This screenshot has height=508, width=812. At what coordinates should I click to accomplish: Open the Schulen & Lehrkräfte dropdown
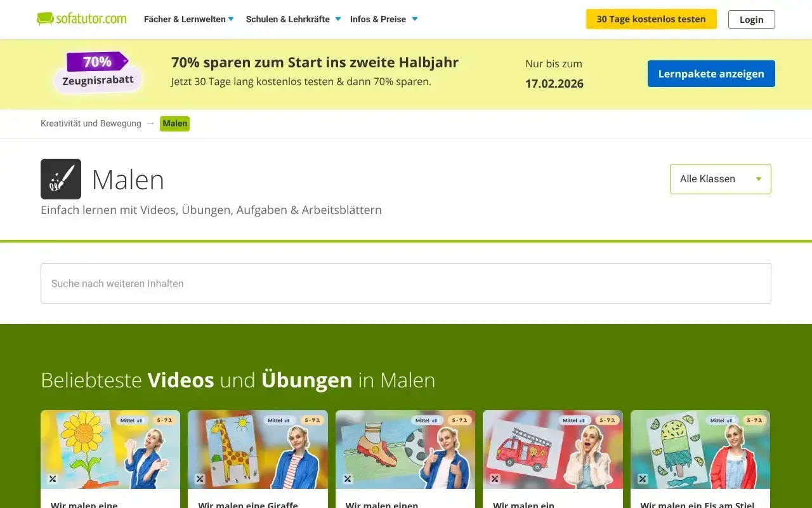[x=293, y=19]
